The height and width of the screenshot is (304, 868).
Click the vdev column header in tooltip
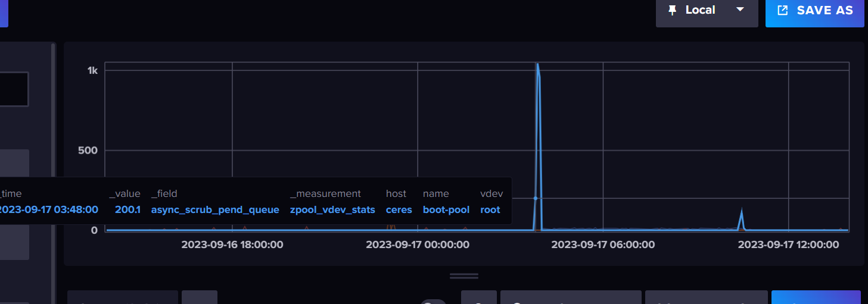pos(490,193)
